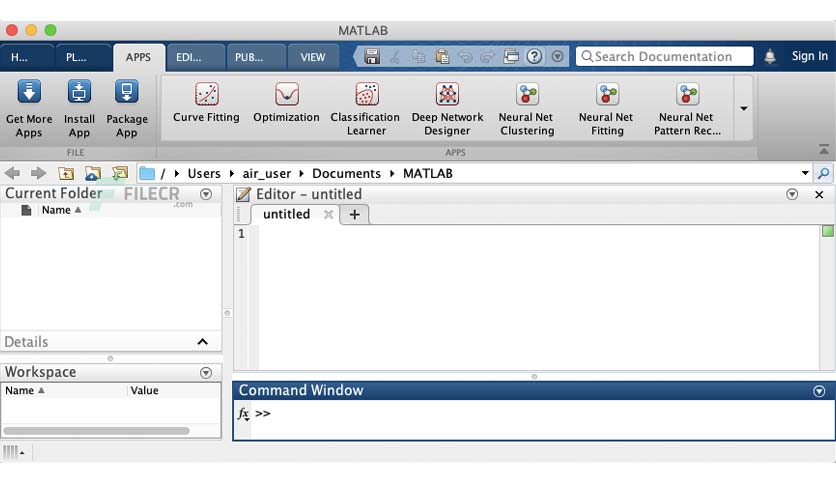Click the Search Documentation field
The width and height of the screenshot is (836, 484).
(664, 56)
